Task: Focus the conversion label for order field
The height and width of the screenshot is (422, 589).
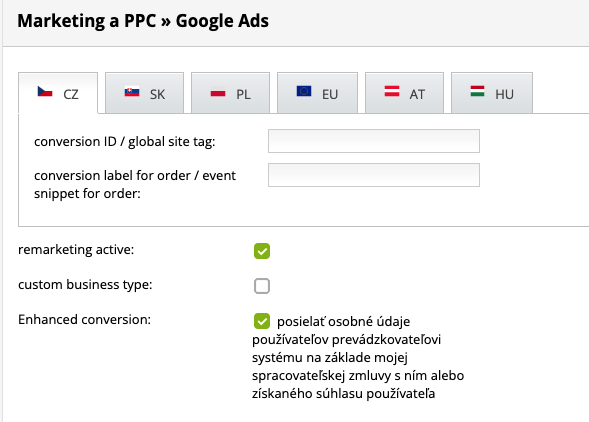Action: (374, 175)
